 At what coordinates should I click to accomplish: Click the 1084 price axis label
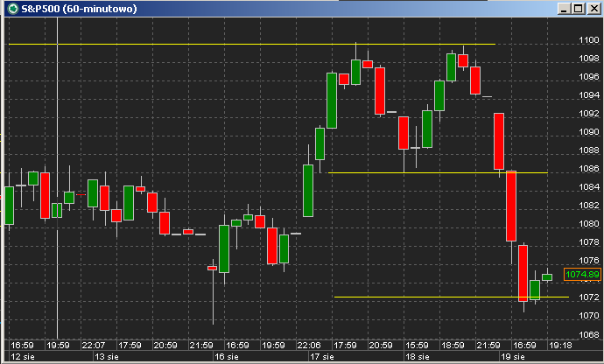pos(589,187)
